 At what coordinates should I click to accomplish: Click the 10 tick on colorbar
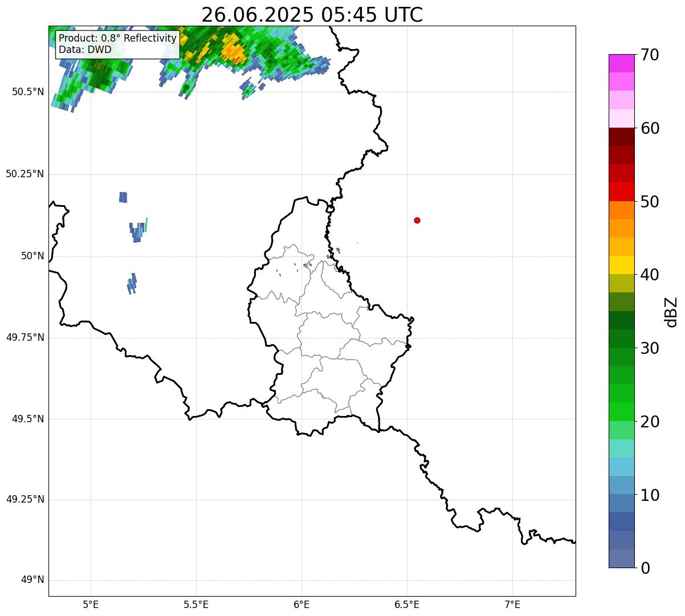(x=649, y=495)
